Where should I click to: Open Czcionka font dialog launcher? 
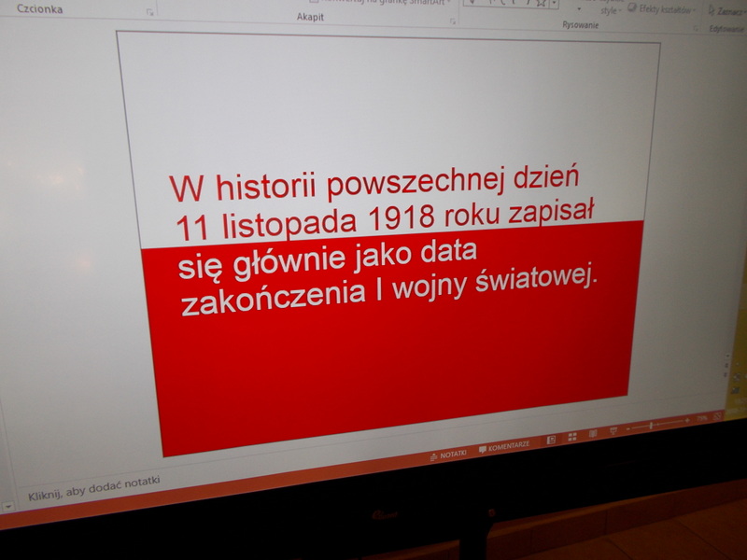pyautogui.click(x=149, y=12)
